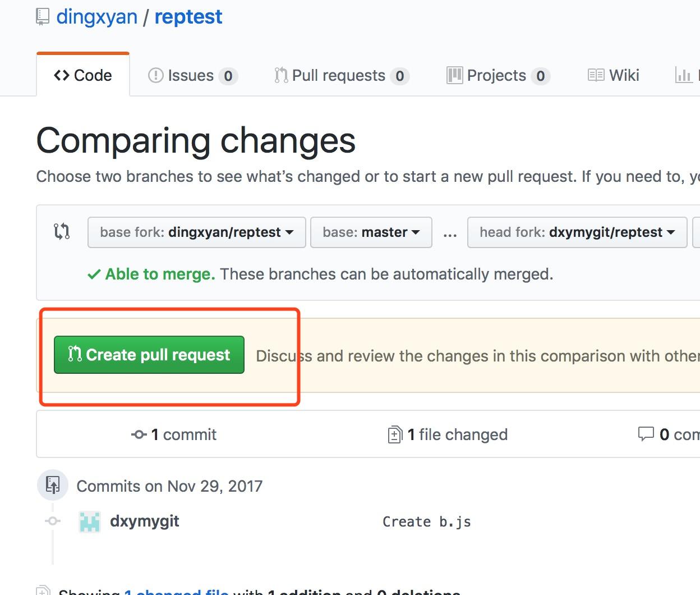Click the commit upload icon beside Commits on Nov 29
Viewport: 700px width, 595px height.
[52, 484]
